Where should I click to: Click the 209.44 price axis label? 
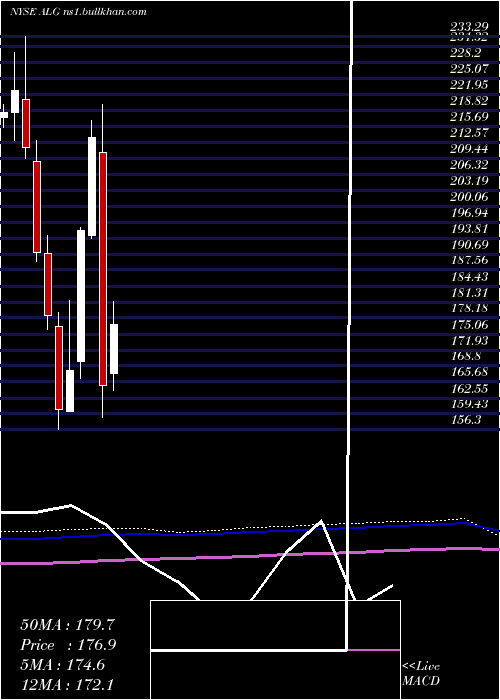(469, 149)
